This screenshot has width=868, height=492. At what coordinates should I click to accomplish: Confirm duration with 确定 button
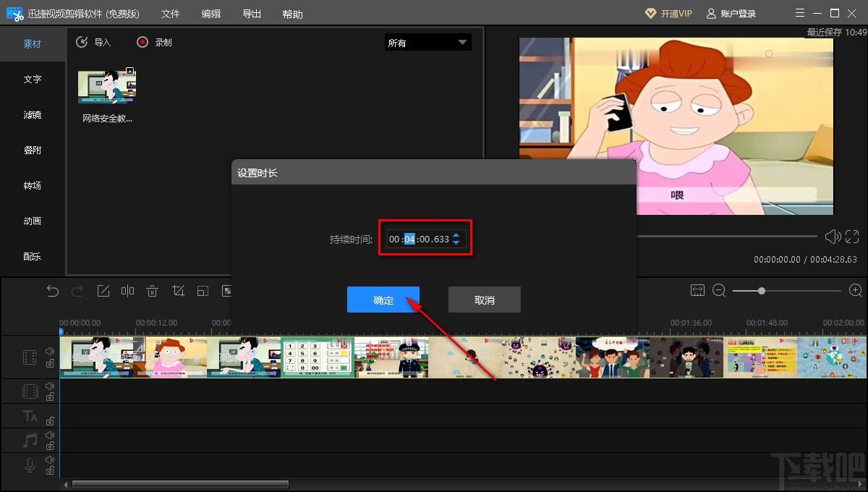click(383, 300)
